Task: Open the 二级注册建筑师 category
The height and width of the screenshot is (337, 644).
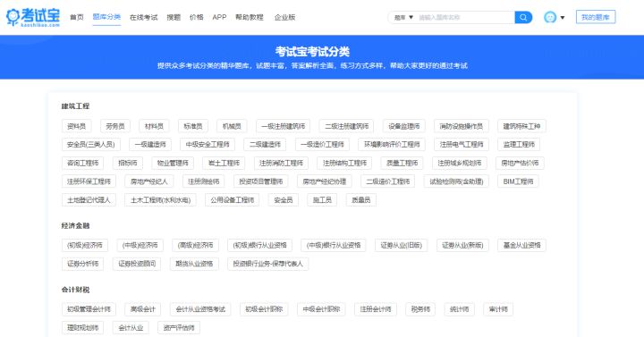Action: [347, 126]
